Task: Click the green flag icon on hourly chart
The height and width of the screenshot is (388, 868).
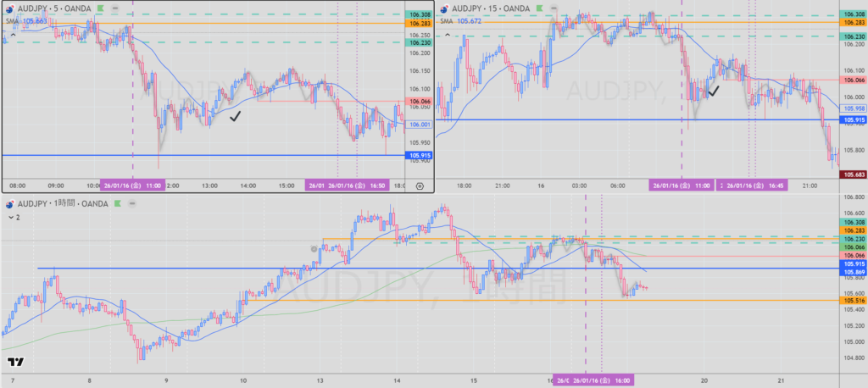Action: tap(116, 203)
